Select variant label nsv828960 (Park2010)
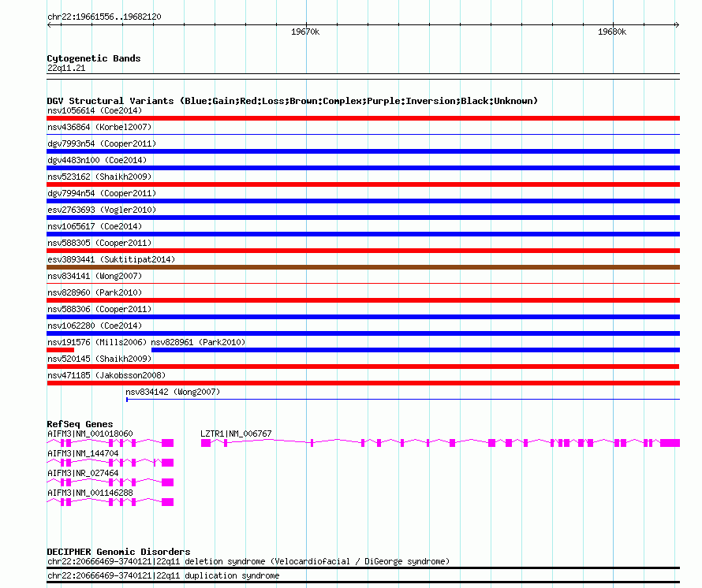 tap(95, 292)
